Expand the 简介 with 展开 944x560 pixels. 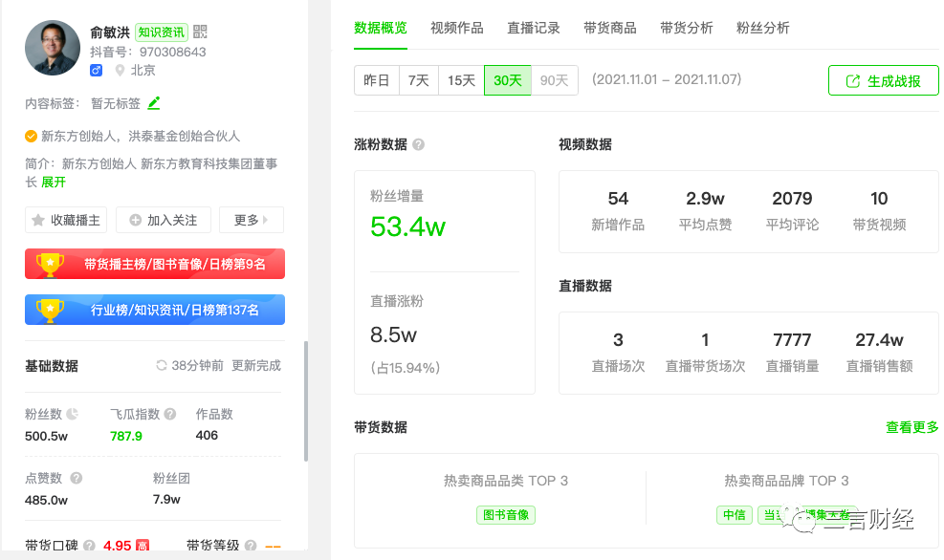click(54, 182)
